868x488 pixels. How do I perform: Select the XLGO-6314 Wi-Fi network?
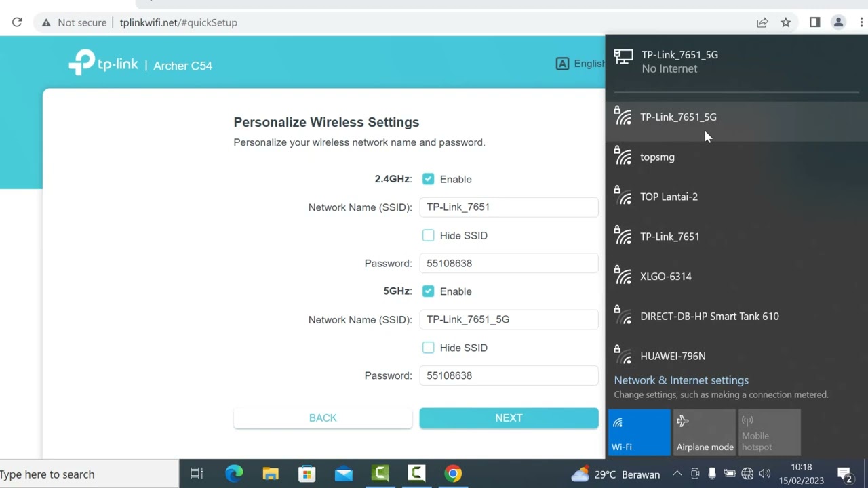tap(736, 277)
